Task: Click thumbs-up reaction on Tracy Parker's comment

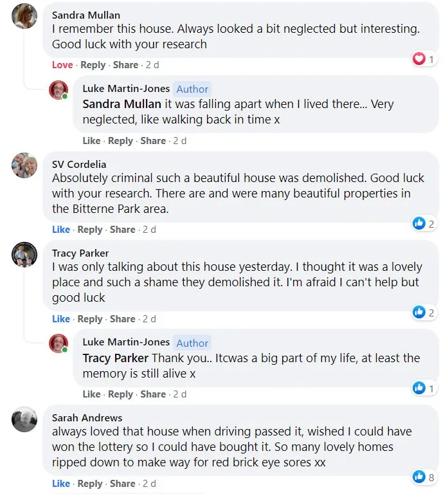Action: tap(419, 313)
